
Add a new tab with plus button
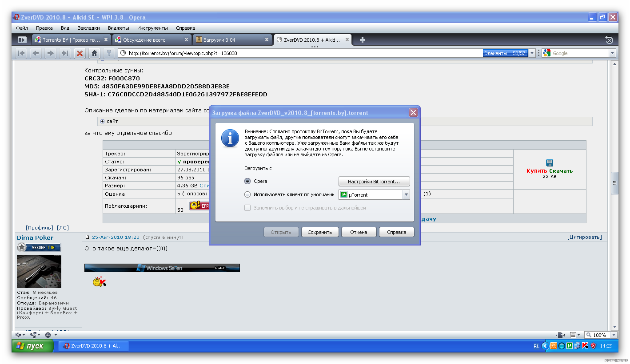[363, 40]
